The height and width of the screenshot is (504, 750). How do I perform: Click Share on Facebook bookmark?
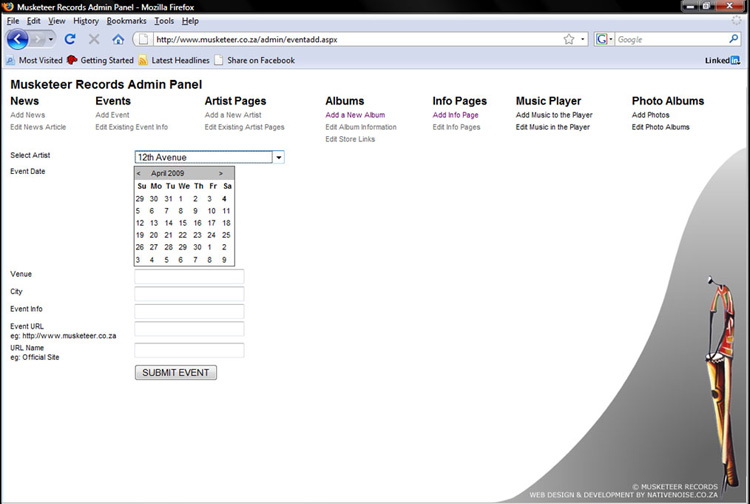click(x=255, y=60)
